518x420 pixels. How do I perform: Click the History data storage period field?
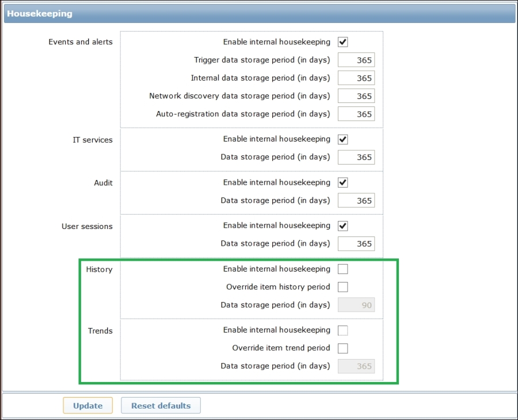pos(356,305)
